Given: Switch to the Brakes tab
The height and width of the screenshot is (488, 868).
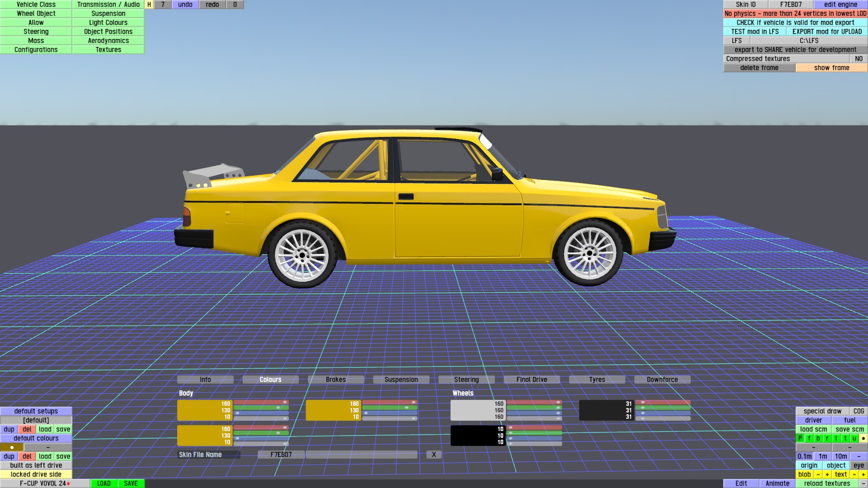Looking at the screenshot, I should coord(335,380).
